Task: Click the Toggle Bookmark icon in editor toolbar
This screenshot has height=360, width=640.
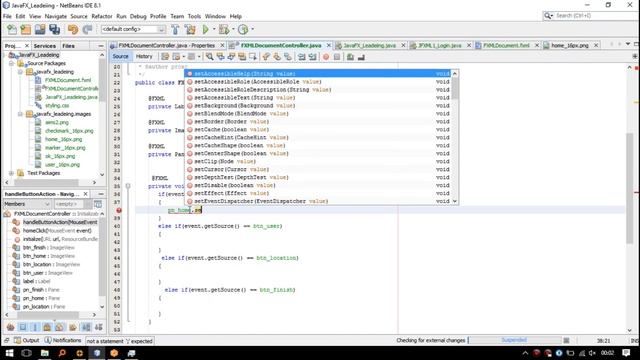Action: [288, 57]
